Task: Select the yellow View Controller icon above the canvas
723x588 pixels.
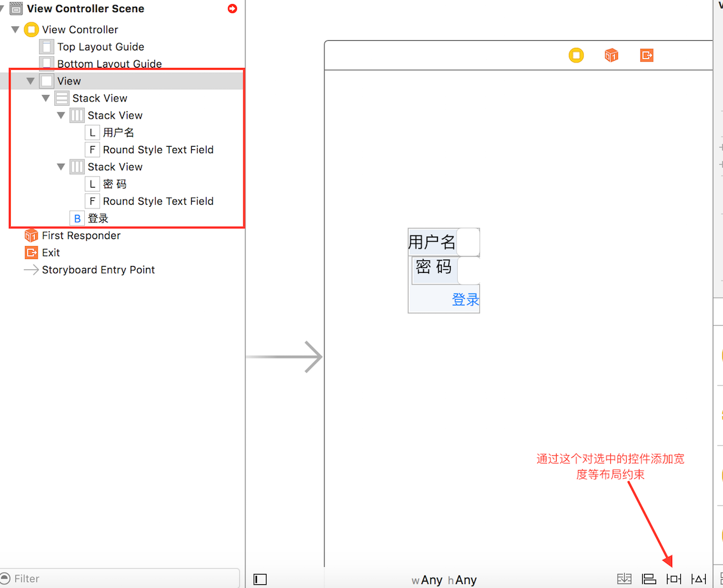Action: (576, 55)
